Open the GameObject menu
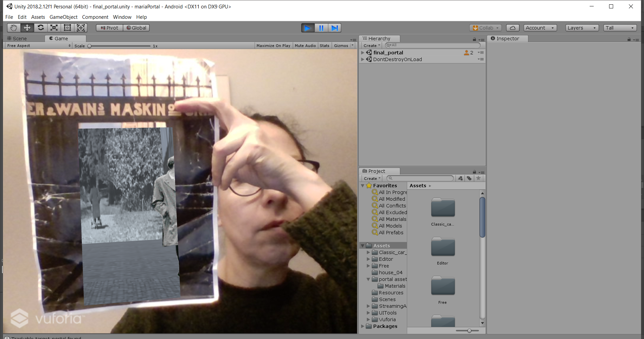644x339 pixels. pos(63,17)
